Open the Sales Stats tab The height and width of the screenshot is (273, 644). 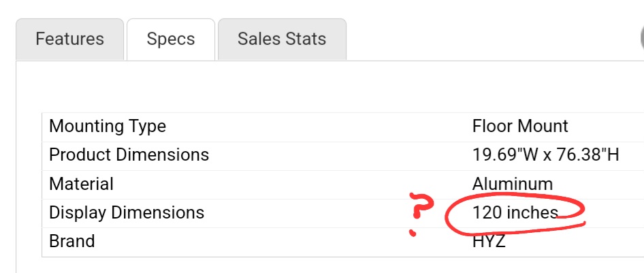pyautogui.click(x=282, y=39)
